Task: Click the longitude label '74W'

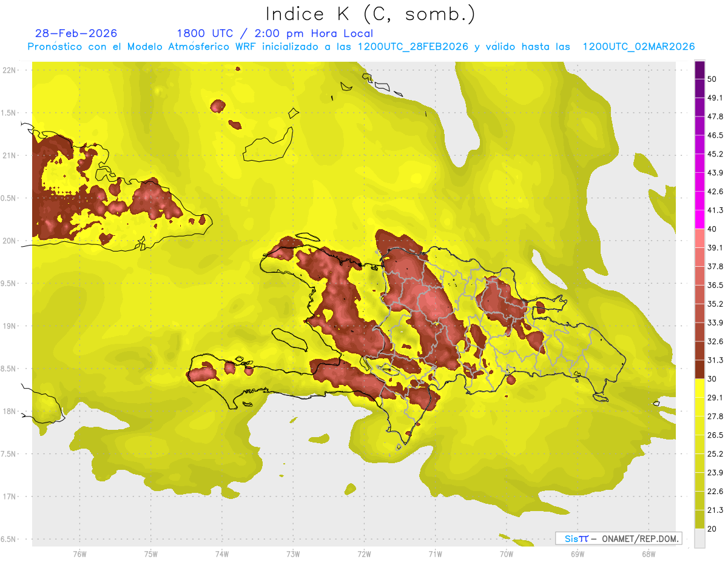Action: (x=221, y=554)
